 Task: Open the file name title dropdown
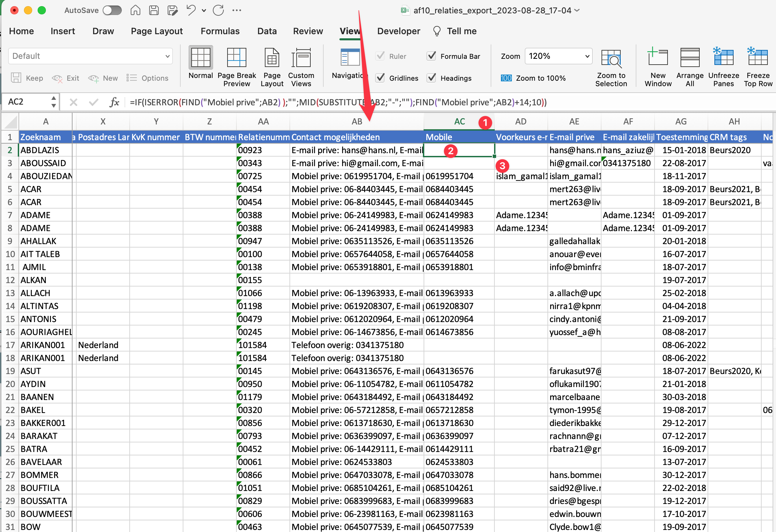coord(577,10)
